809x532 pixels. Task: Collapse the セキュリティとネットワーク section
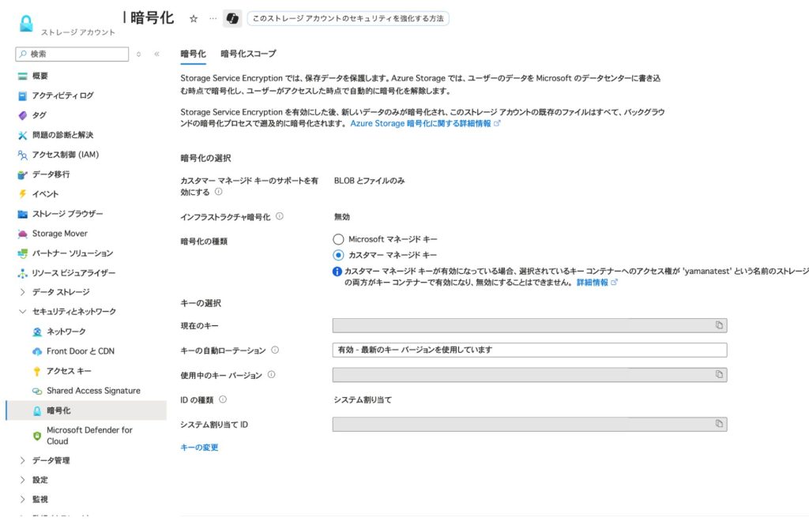click(22, 312)
